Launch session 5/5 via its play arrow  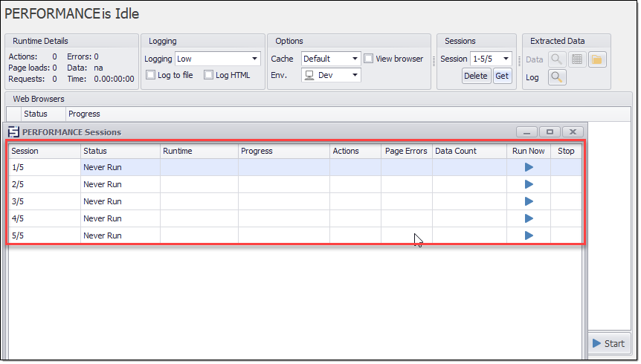click(529, 235)
